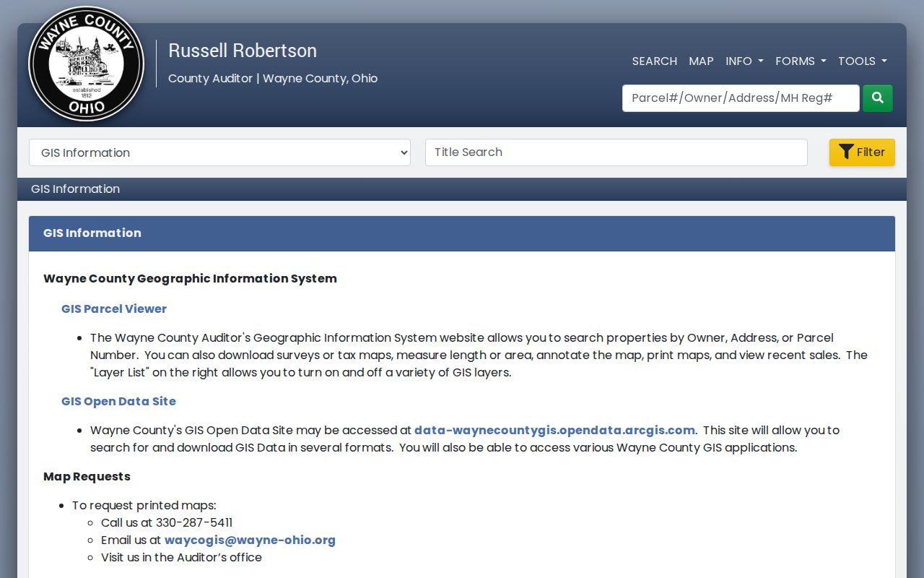This screenshot has width=924, height=578.
Task: Visit data-waynecountygis.opendata.arcgis.com link
Action: [x=554, y=430]
